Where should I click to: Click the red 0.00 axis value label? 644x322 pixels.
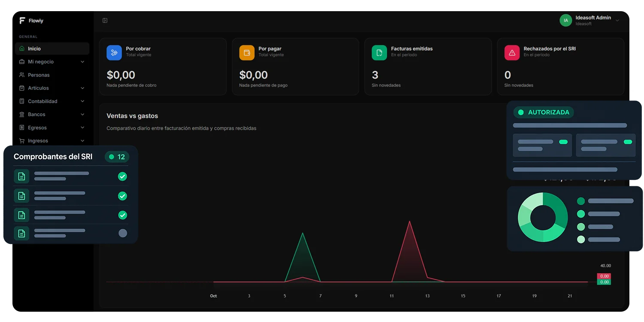604,276
